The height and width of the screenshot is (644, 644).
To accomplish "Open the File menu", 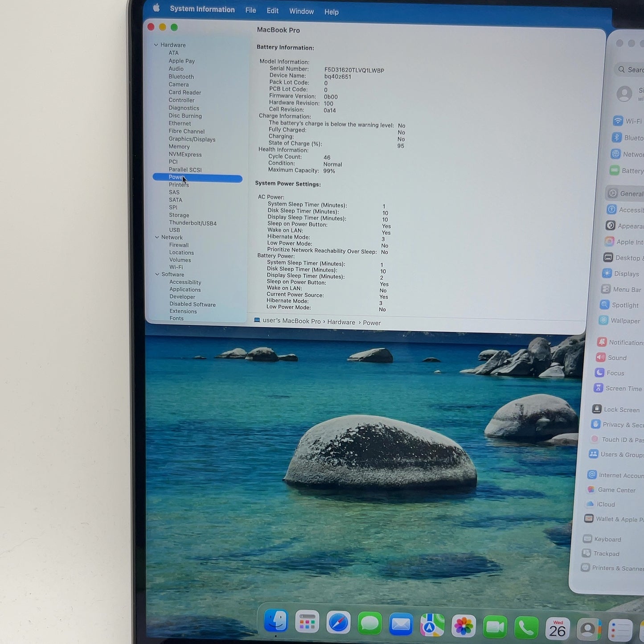I will pyautogui.click(x=251, y=10).
